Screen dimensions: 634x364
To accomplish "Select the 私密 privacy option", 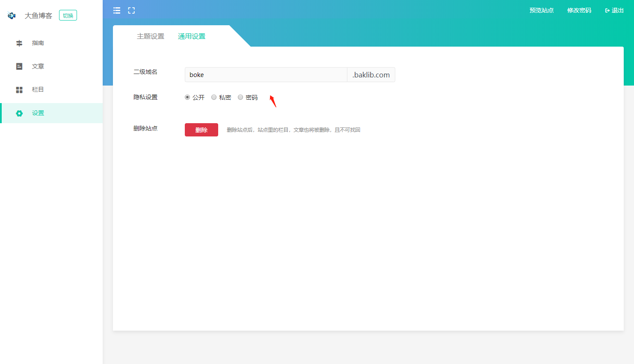I will click(x=214, y=97).
